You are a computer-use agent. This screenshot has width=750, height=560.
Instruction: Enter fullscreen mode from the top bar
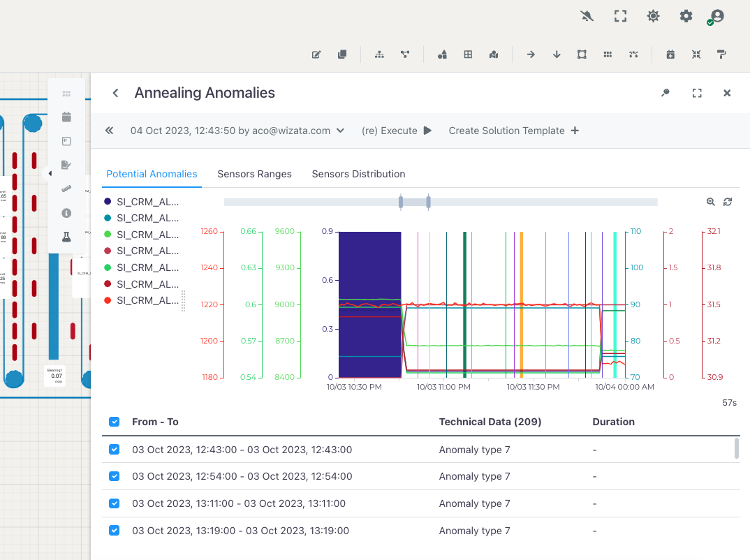(x=620, y=16)
